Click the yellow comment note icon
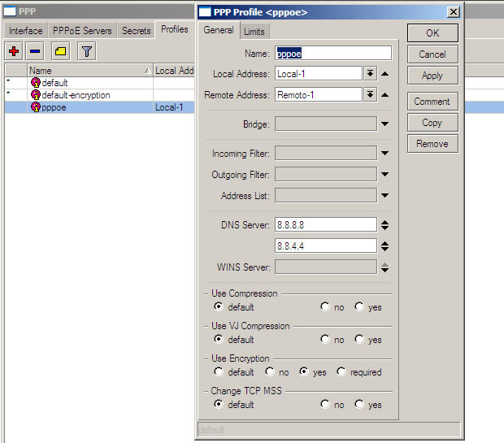 [60, 51]
